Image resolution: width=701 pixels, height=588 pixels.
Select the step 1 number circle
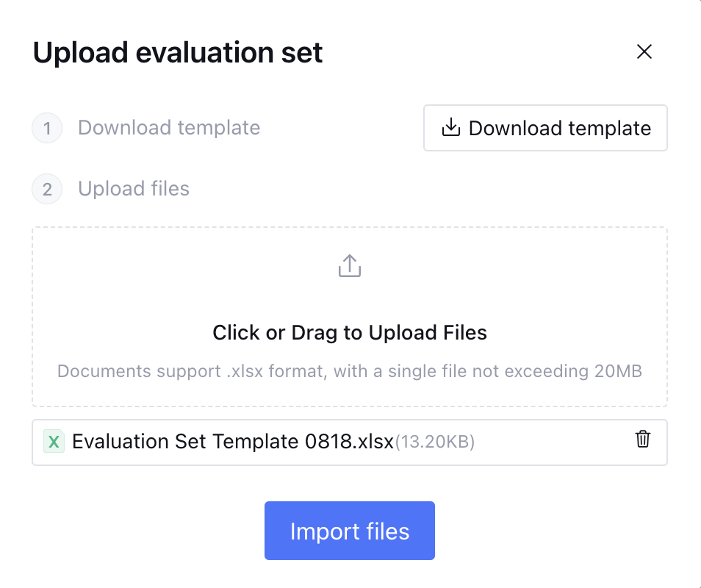tap(47, 129)
